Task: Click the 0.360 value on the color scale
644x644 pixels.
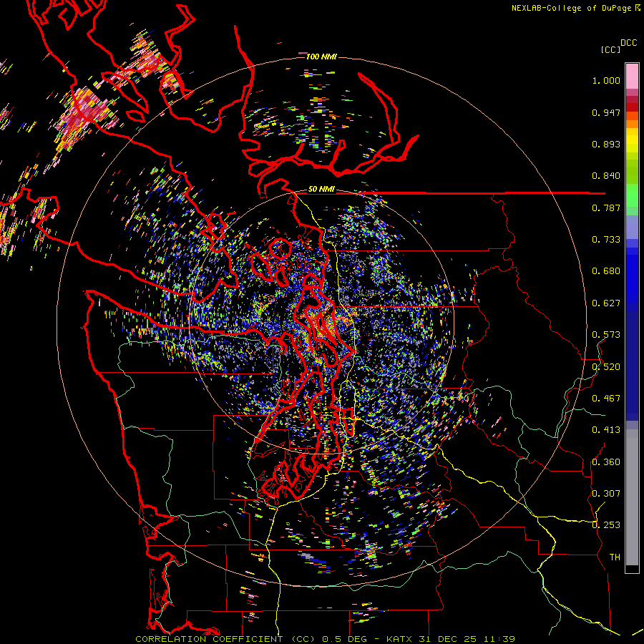Action: pyautogui.click(x=606, y=462)
